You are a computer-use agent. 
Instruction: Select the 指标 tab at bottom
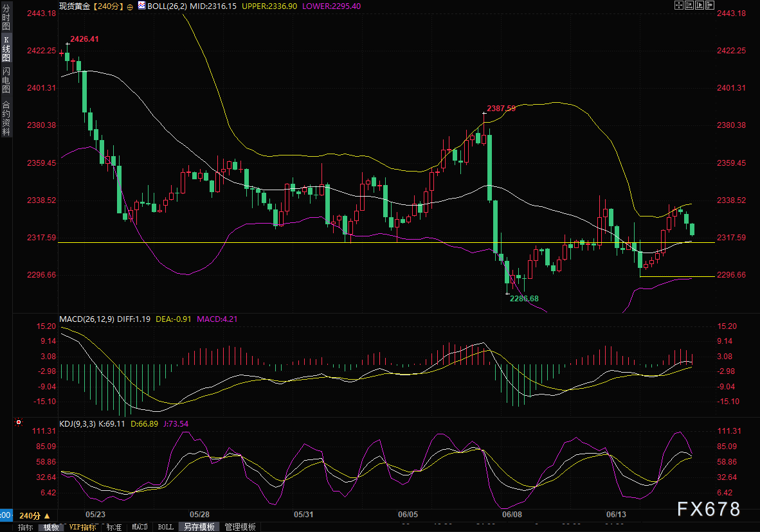pyautogui.click(x=26, y=527)
